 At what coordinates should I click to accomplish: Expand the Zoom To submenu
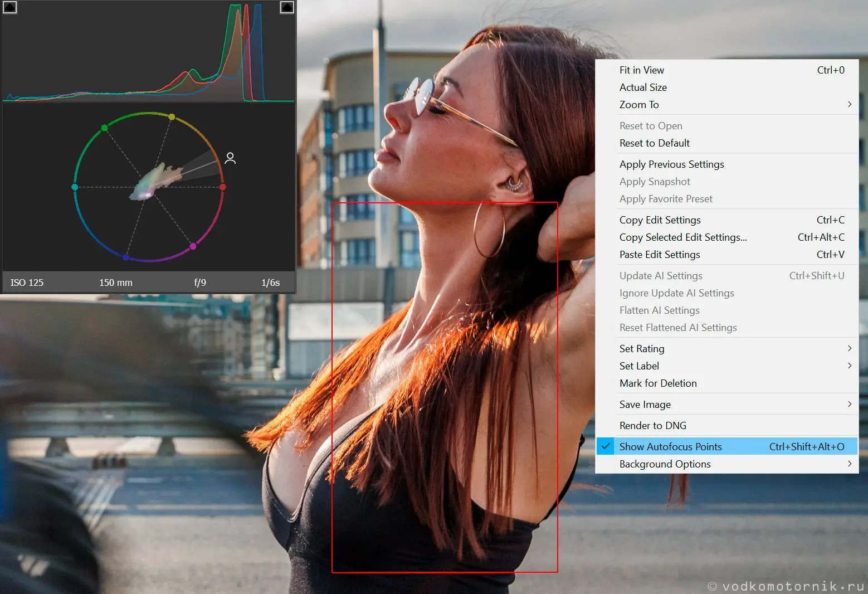click(727, 105)
